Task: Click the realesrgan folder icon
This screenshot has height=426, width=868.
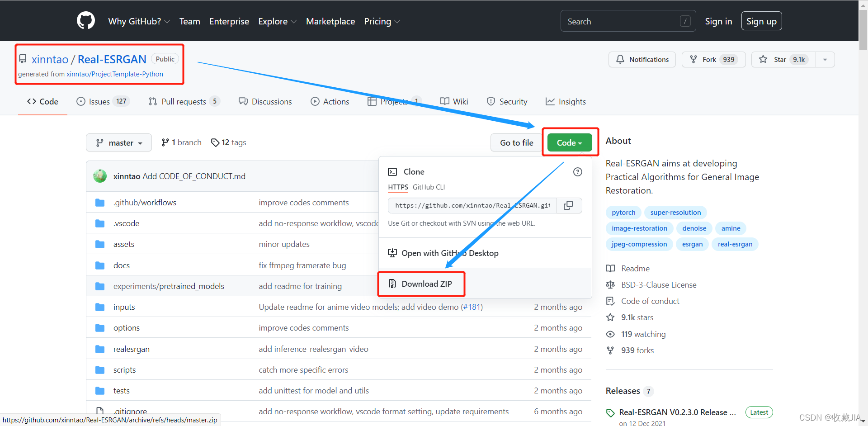Action: pyautogui.click(x=100, y=349)
